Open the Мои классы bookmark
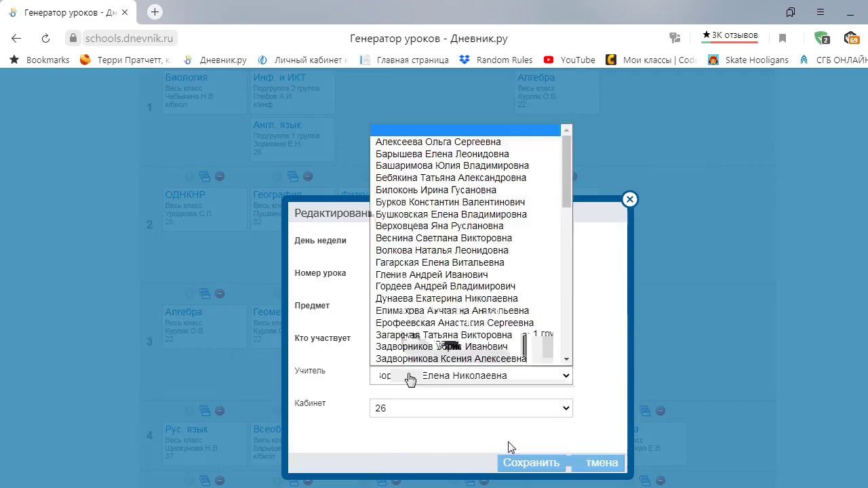 point(652,60)
